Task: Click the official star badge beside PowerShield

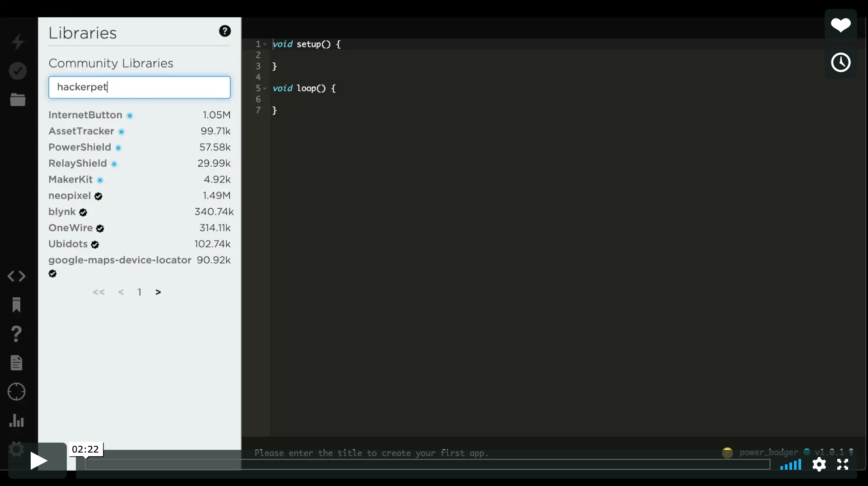Action: point(118,148)
